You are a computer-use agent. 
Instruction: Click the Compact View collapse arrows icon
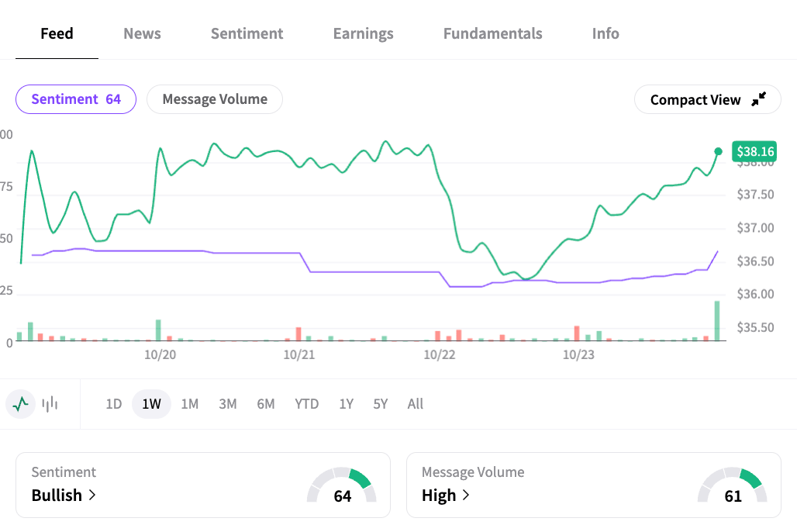[x=759, y=98]
